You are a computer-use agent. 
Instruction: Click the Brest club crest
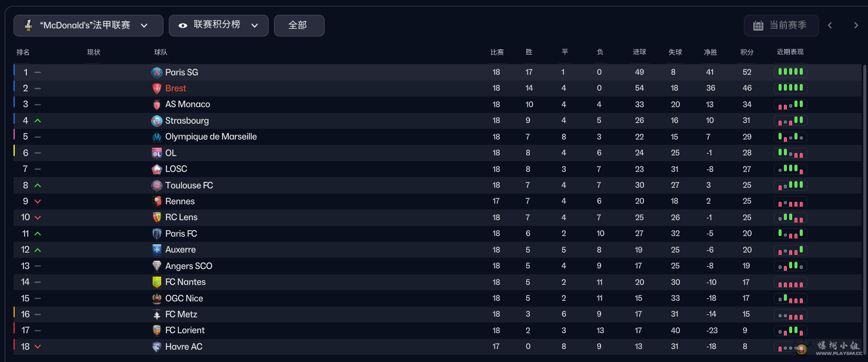(156, 88)
